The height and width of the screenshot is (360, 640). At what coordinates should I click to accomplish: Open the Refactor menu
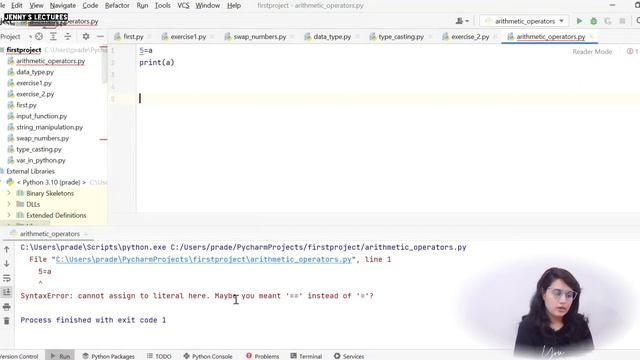[x=117, y=5]
